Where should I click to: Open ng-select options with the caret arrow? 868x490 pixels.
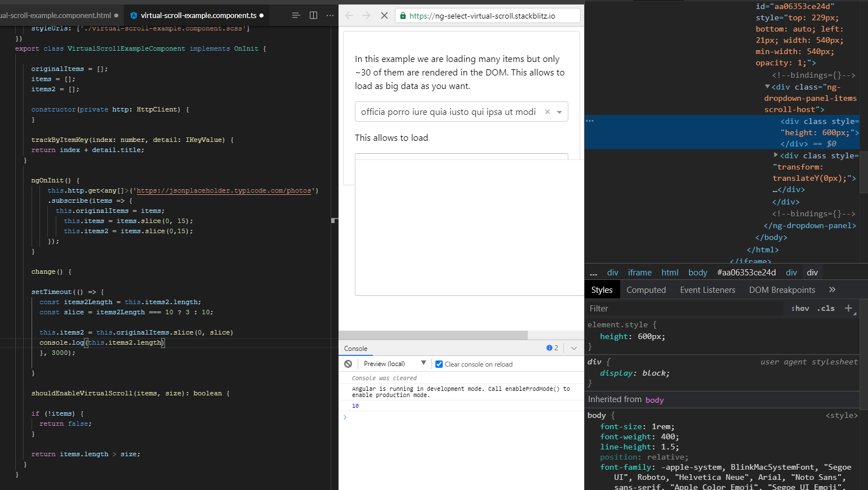(559, 112)
